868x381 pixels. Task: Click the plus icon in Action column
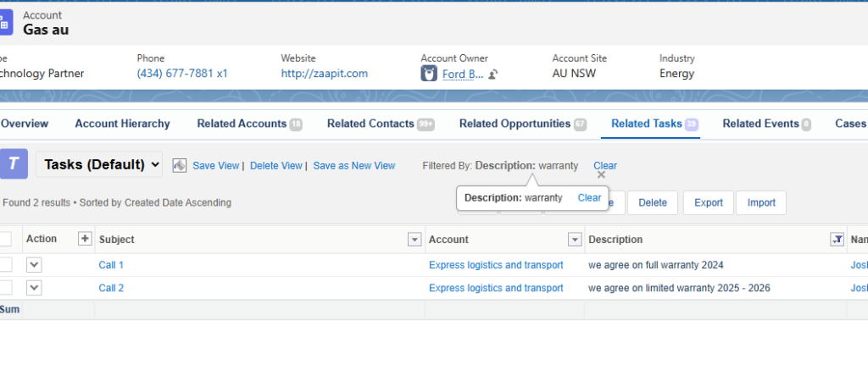tap(84, 239)
